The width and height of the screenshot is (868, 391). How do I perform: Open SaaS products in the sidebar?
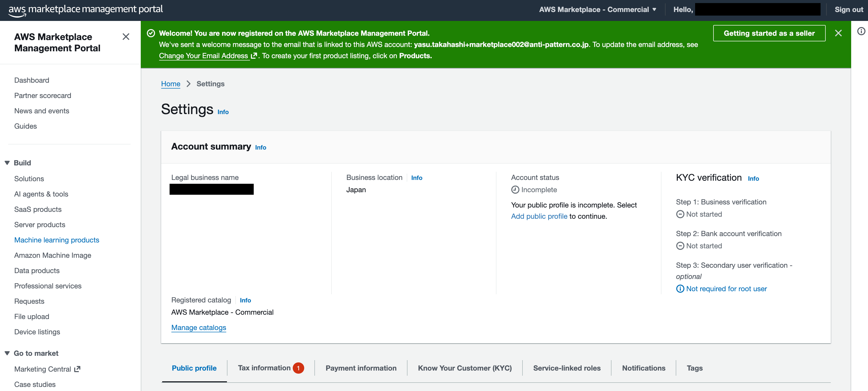pyautogui.click(x=38, y=210)
